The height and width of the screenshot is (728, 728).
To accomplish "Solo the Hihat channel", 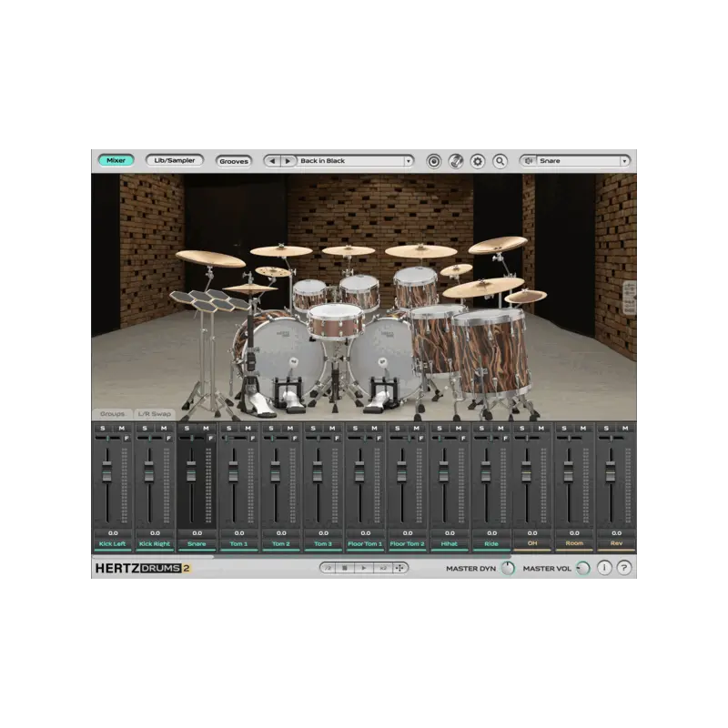I will 440,428.
